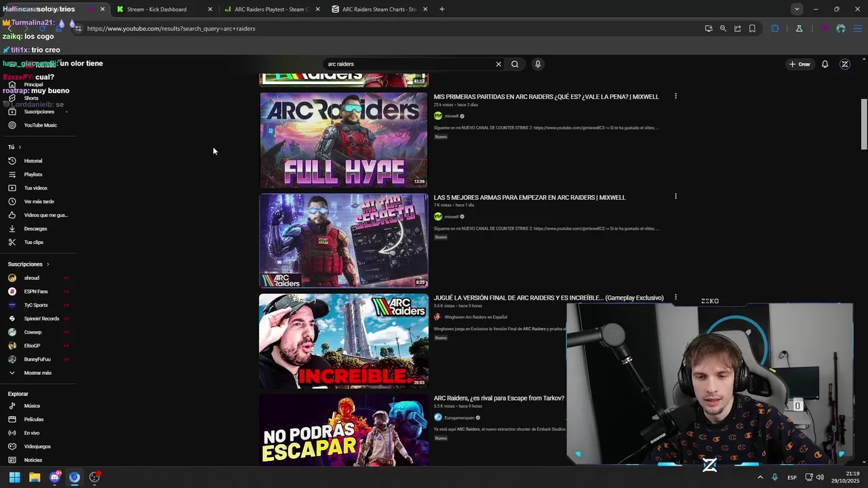Switch to the Stream - Kick Dashboard tab
The height and width of the screenshot is (488, 868).
(x=157, y=9)
